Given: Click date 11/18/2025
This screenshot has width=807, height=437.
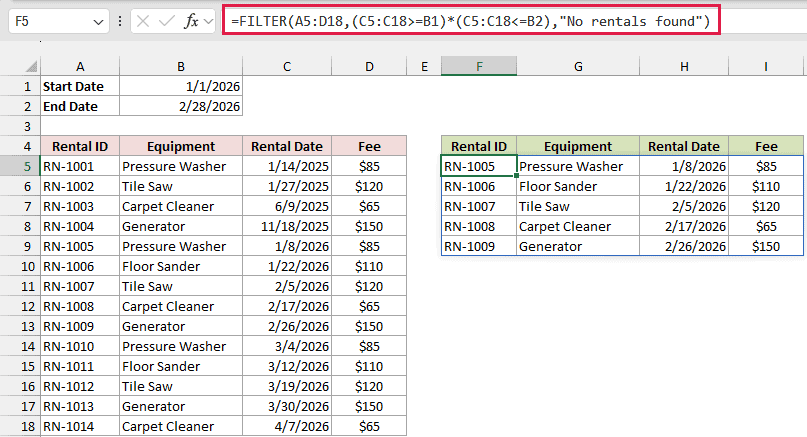Looking at the screenshot, I should [x=287, y=226].
